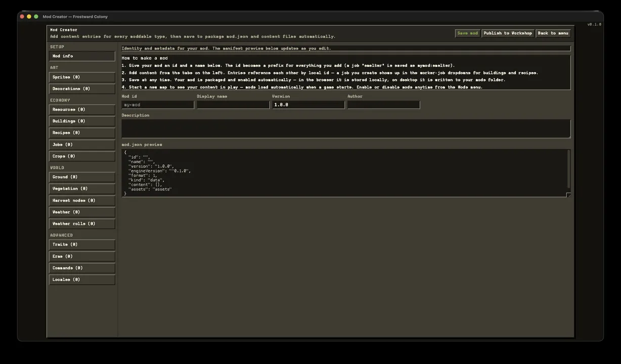
Task: Select the Decorations (0) tab
Action: coord(82,89)
